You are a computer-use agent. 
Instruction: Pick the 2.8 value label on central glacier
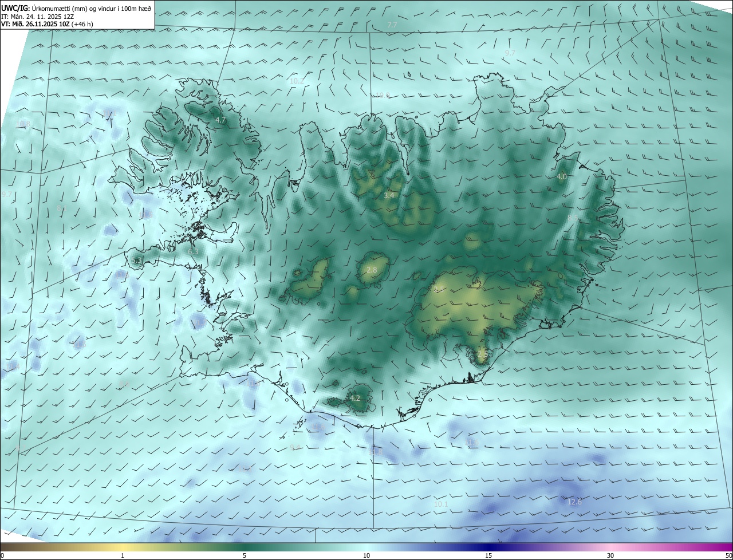[x=372, y=270]
